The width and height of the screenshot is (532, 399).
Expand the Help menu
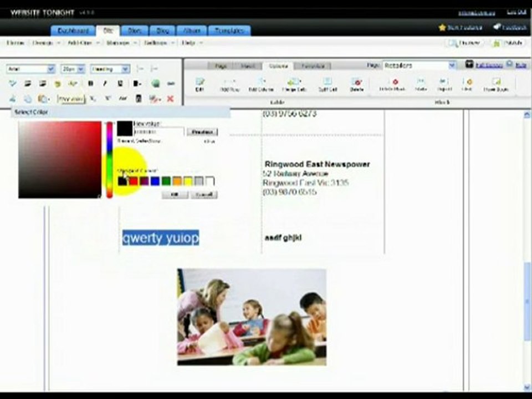(192, 43)
